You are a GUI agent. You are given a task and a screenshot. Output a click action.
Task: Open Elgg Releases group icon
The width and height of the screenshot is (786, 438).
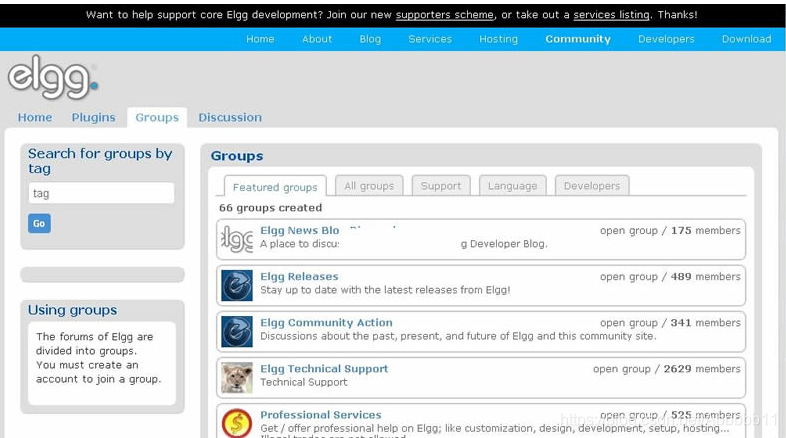pos(237,285)
